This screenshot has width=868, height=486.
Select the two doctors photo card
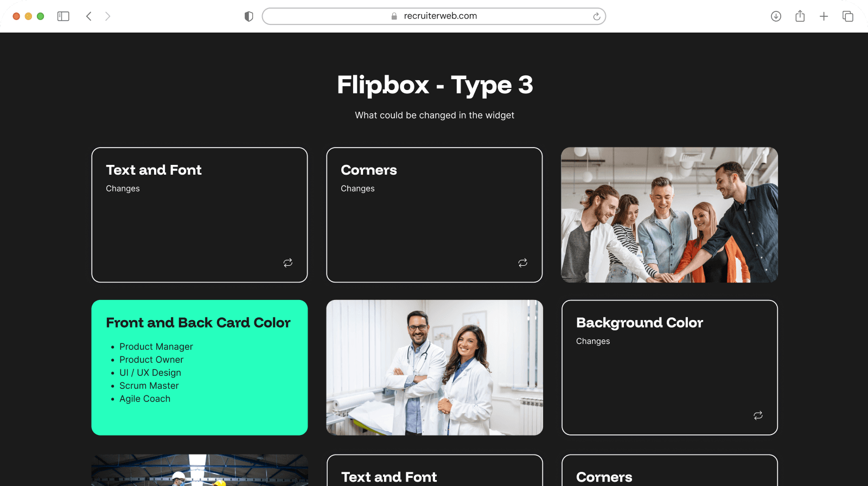435,367
